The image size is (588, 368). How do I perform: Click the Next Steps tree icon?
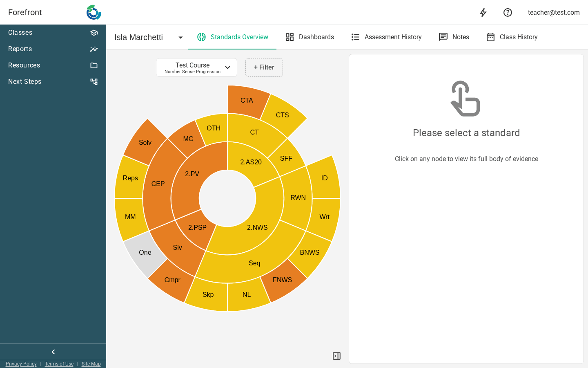(x=94, y=82)
